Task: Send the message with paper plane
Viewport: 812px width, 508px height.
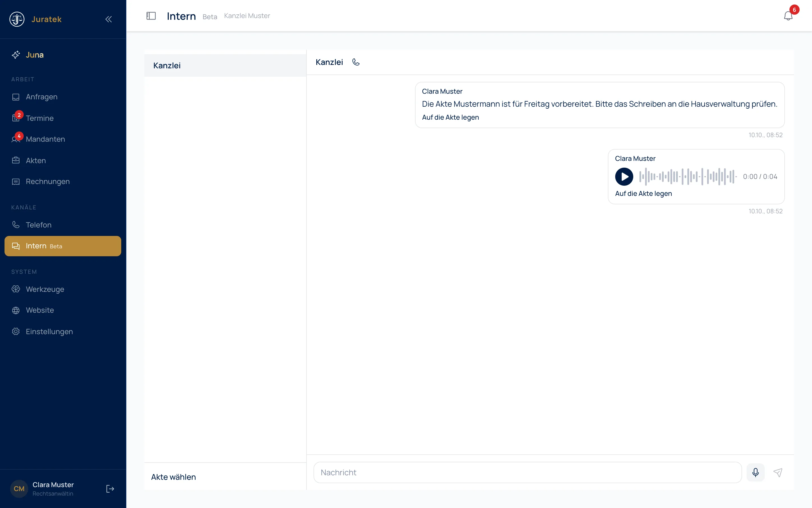Action: click(x=778, y=472)
